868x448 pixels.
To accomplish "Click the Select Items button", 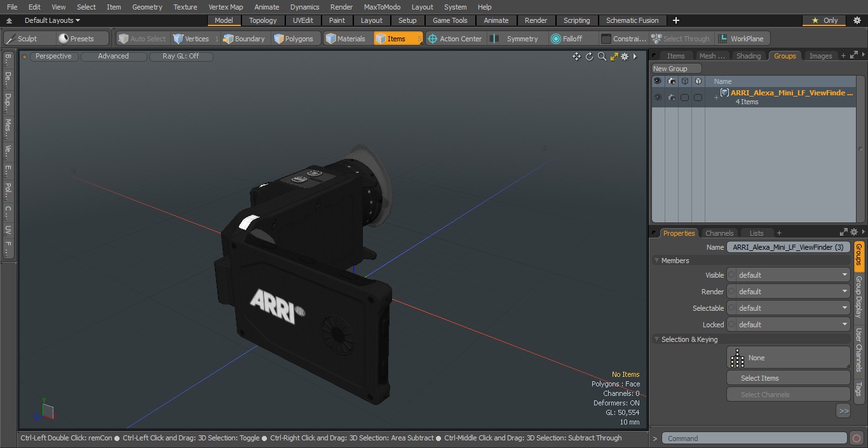I will click(x=788, y=378).
